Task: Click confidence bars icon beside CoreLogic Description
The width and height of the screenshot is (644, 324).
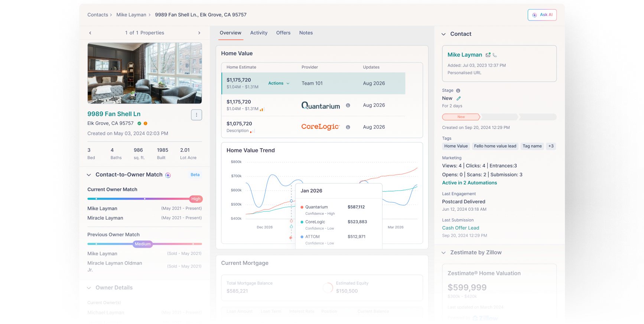Action: 253,131
